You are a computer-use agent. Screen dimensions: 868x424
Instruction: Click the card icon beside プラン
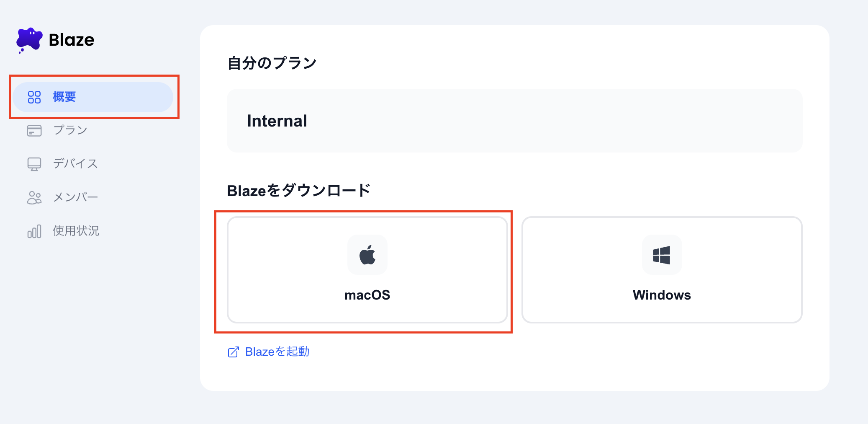point(34,131)
